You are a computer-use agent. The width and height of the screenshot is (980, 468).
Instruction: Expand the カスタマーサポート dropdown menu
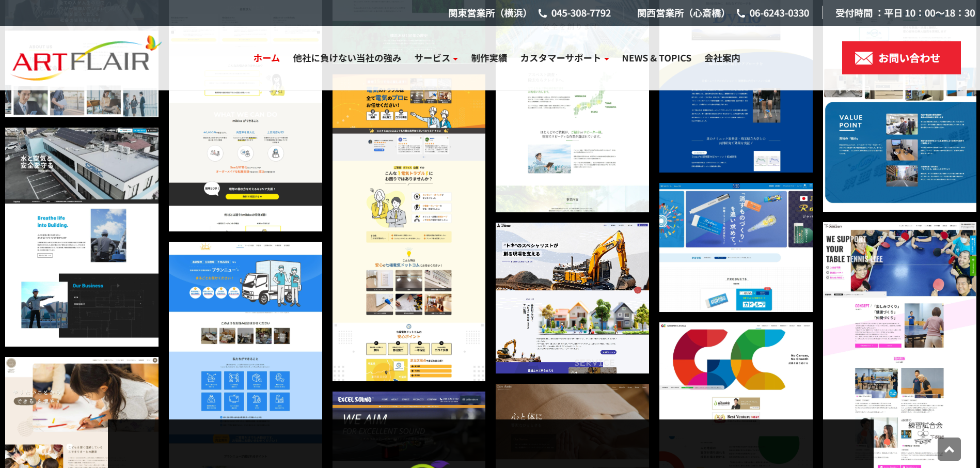coord(564,58)
